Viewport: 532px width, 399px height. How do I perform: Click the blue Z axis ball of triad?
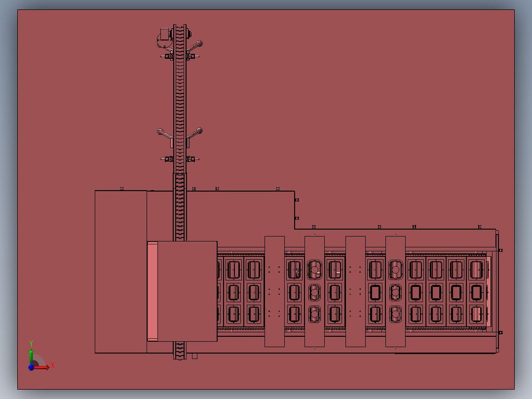(31, 367)
